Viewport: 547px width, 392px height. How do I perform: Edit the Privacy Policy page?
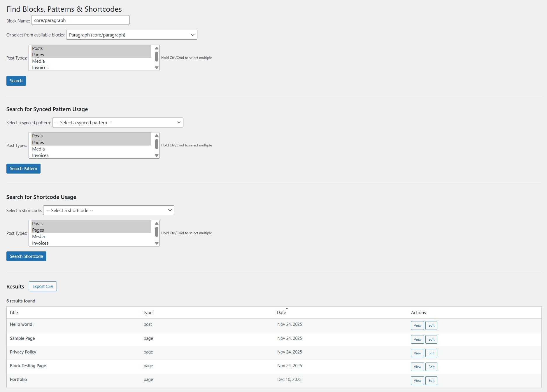point(432,353)
